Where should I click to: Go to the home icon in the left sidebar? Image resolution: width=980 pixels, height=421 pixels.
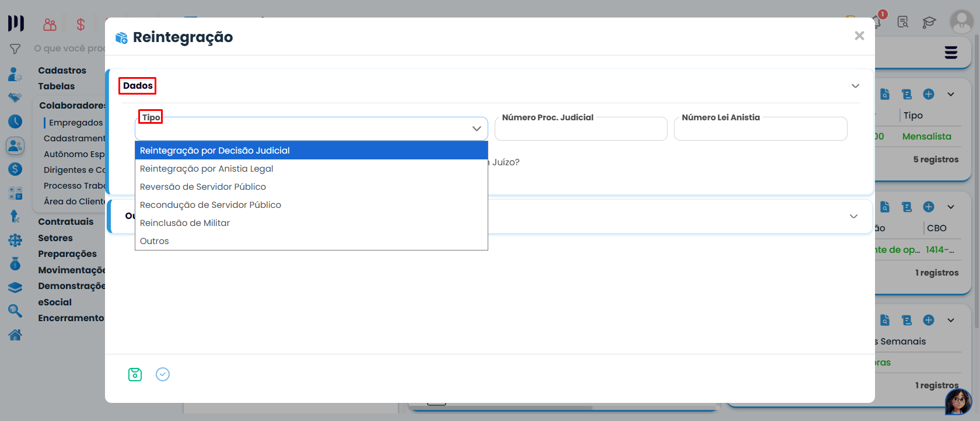coord(15,335)
